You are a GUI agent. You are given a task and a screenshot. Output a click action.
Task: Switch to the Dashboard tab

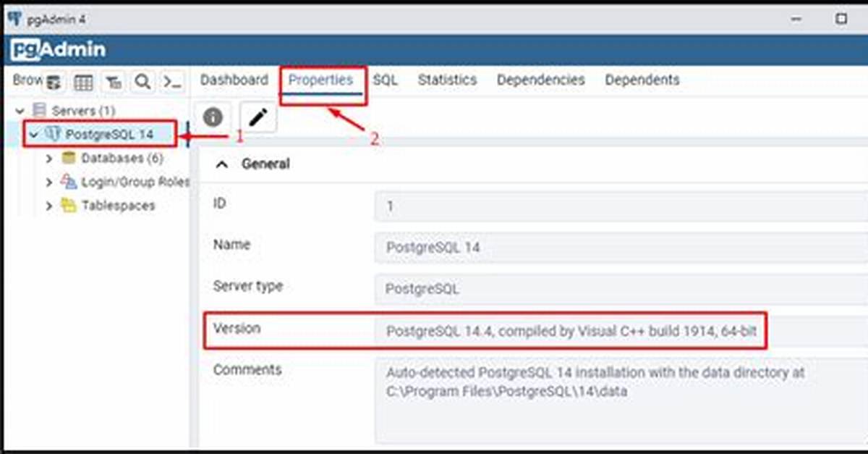234,80
